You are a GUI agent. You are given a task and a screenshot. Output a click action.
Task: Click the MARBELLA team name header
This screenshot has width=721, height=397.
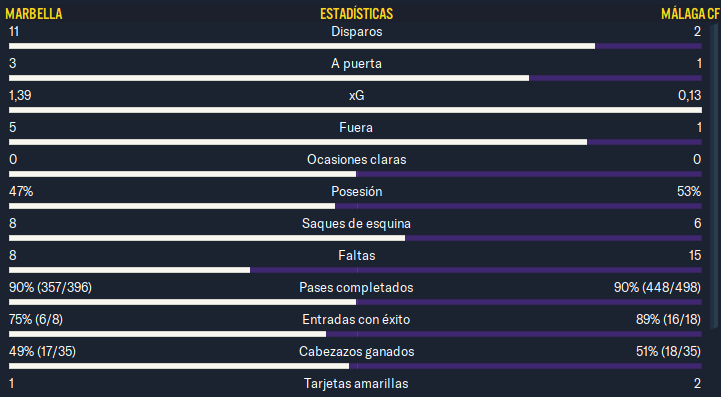[x=34, y=14]
